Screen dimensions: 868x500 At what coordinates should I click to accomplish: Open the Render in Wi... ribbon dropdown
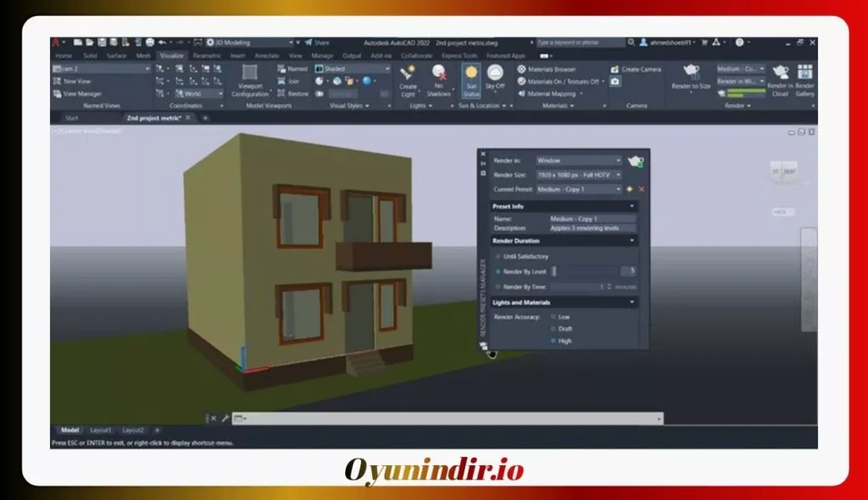pos(741,81)
